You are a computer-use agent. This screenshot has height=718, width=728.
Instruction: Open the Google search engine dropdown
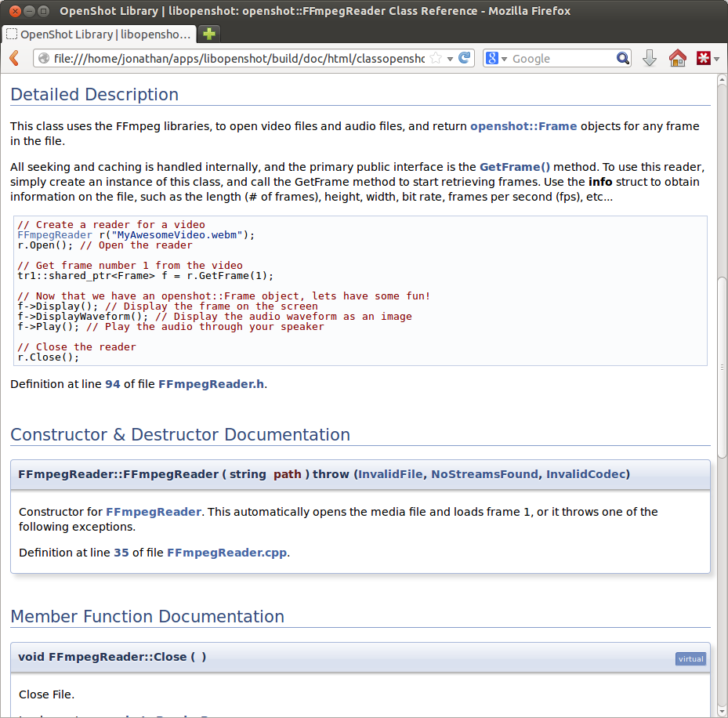[497, 59]
